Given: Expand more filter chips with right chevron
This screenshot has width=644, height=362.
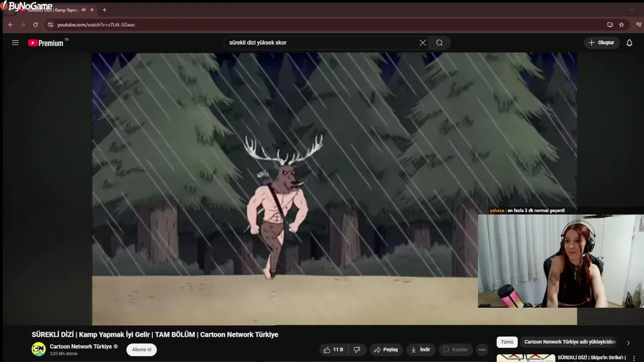Looking at the screenshot, I should 628,342.
